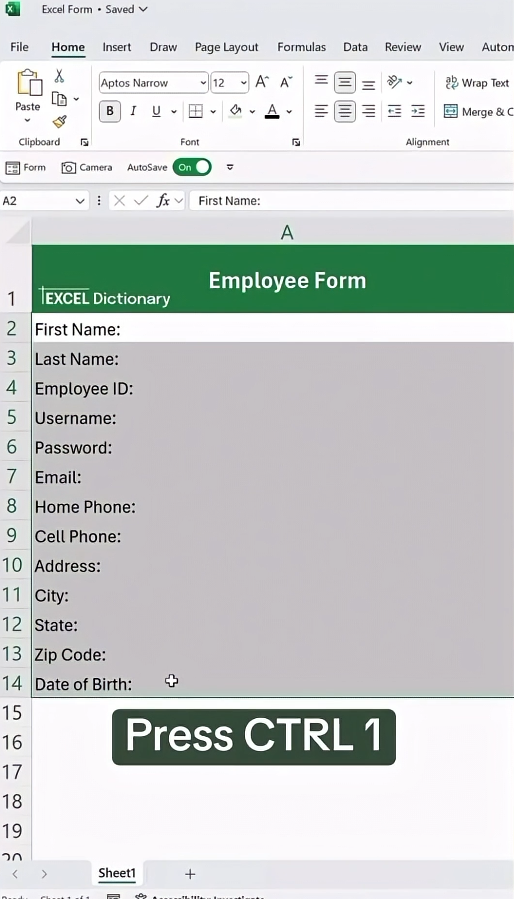Click the Cut scissors icon

[59, 76]
